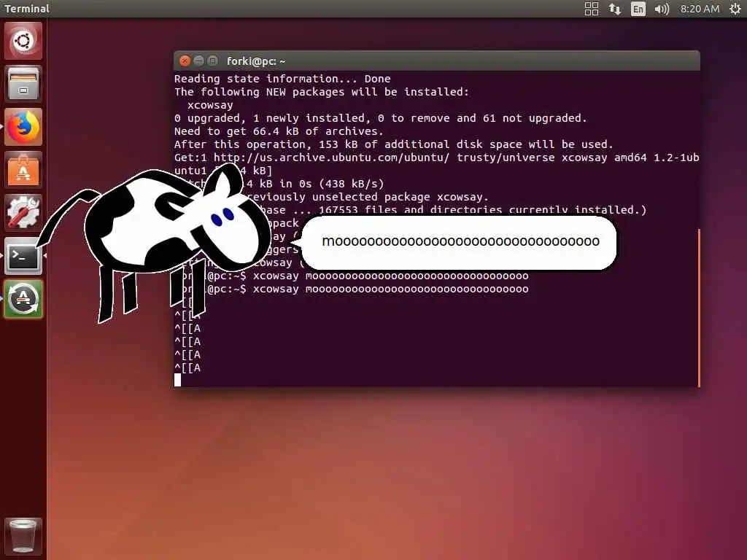Click the 'Reading state information... Done' line
The width and height of the screenshot is (747, 560).
click(282, 79)
